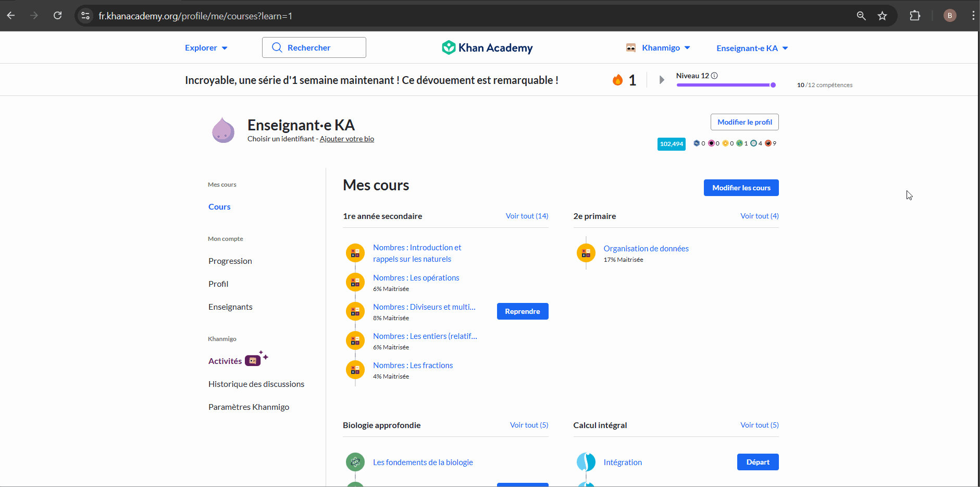Image resolution: width=980 pixels, height=487 pixels.
Task: Click Voir tout (14) for 1re année secondaire
Action: [x=527, y=216]
